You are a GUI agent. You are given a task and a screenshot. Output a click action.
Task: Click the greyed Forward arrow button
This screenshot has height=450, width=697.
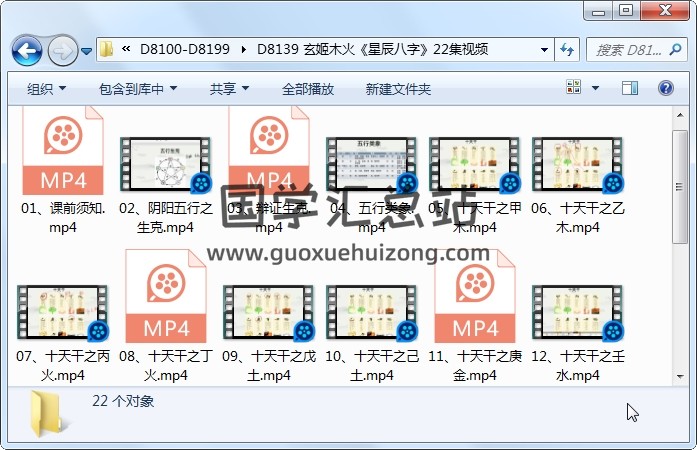click(62, 51)
